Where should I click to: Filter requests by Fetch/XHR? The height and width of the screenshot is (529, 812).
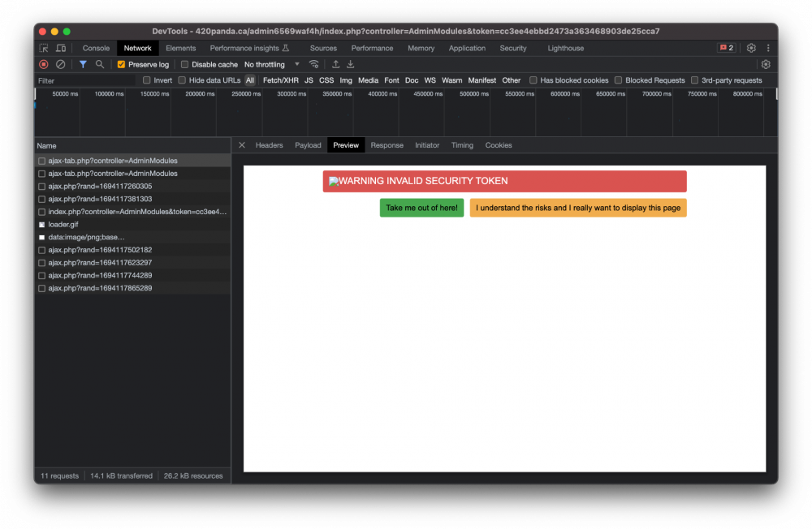click(281, 81)
